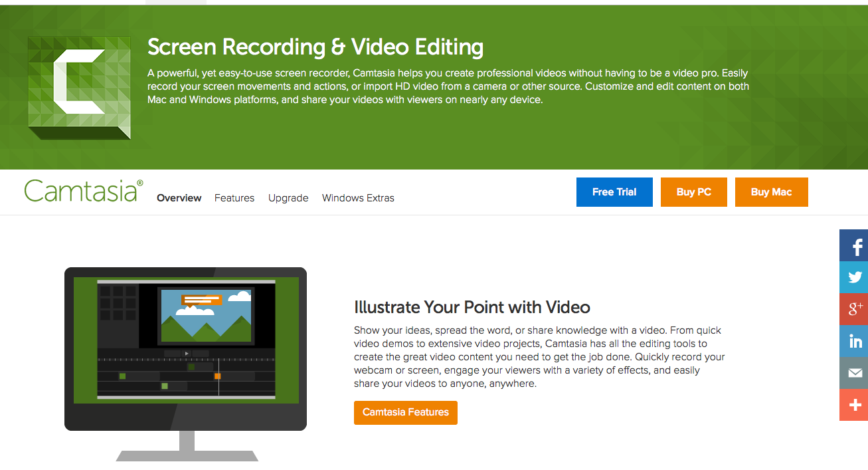The image size is (868, 470).
Task: Go to the Upgrade tab
Action: [x=288, y=198]
